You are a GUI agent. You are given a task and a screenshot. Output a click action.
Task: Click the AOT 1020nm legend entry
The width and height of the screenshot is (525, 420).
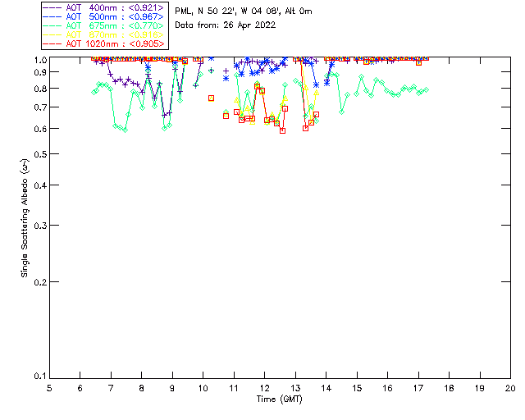(103, 43)
